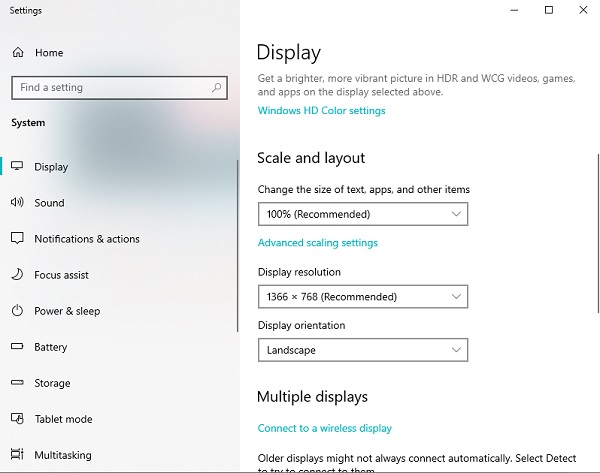Click the sidebar vertical scrollbar
This screenshot has height=473, width=600.
237,246
